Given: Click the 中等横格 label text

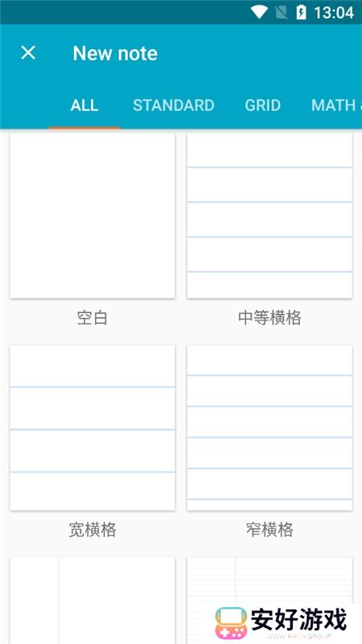Looking at the screenshot, I should 269,318.
